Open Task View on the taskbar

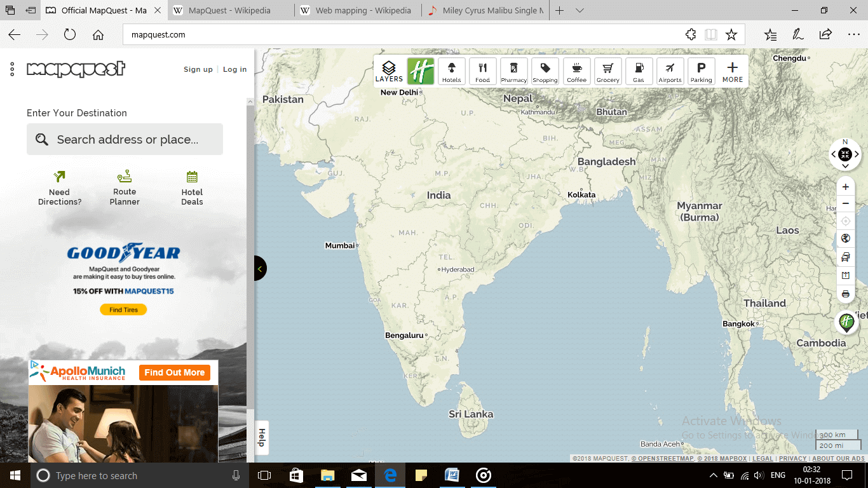264,475
